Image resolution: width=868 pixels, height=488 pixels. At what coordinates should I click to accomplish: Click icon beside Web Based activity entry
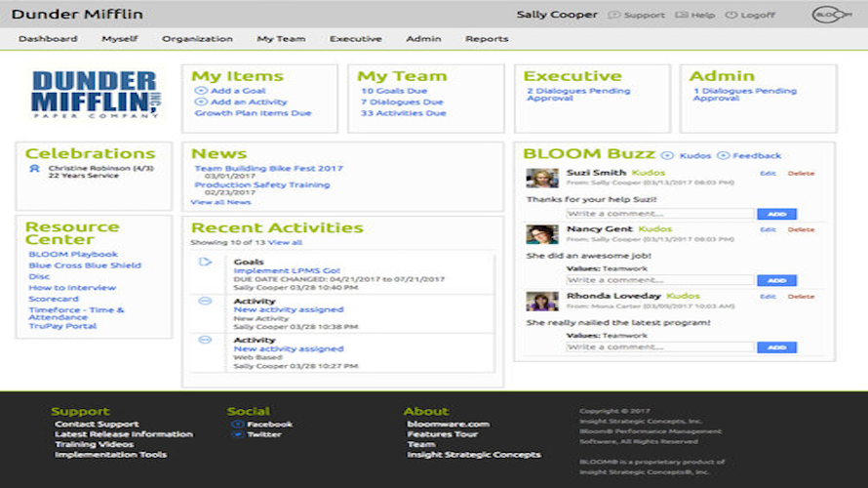[205, 340]
